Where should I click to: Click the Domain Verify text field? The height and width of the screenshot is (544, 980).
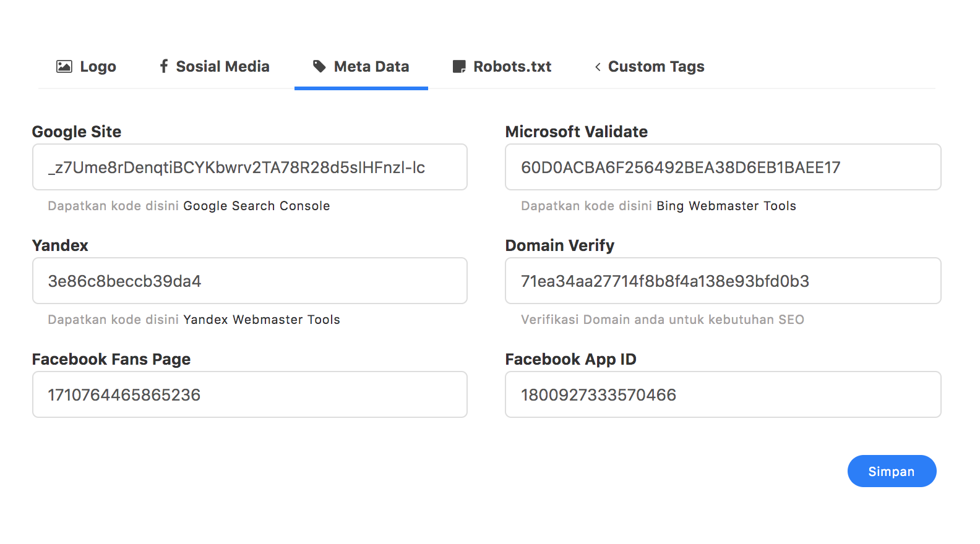(x=723, y=281)
